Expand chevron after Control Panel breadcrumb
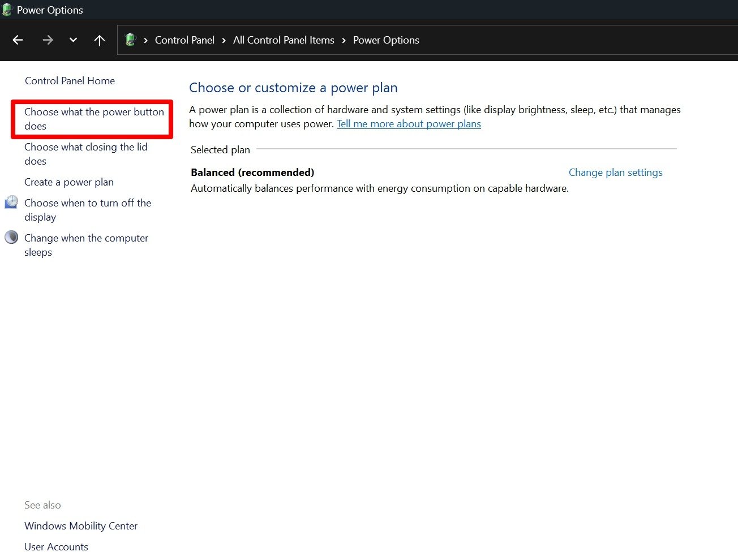This screenshot has height=560, width=738. 224,40
